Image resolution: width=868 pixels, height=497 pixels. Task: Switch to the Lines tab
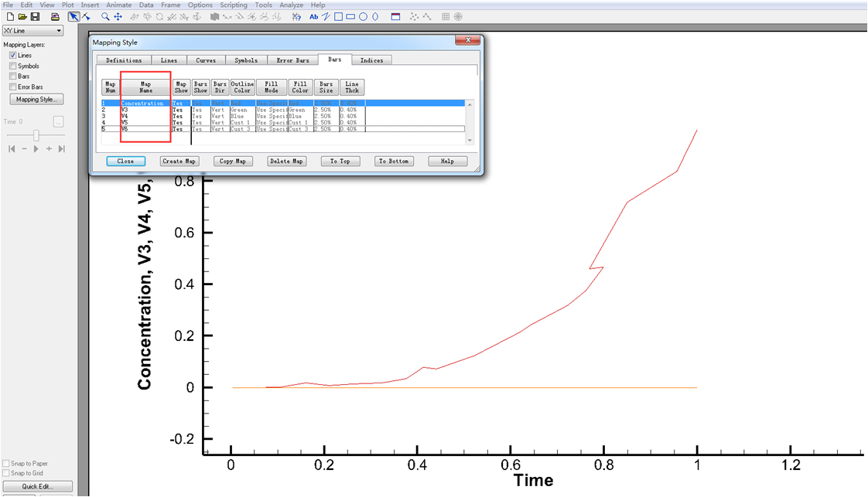[x=169, y=60]
